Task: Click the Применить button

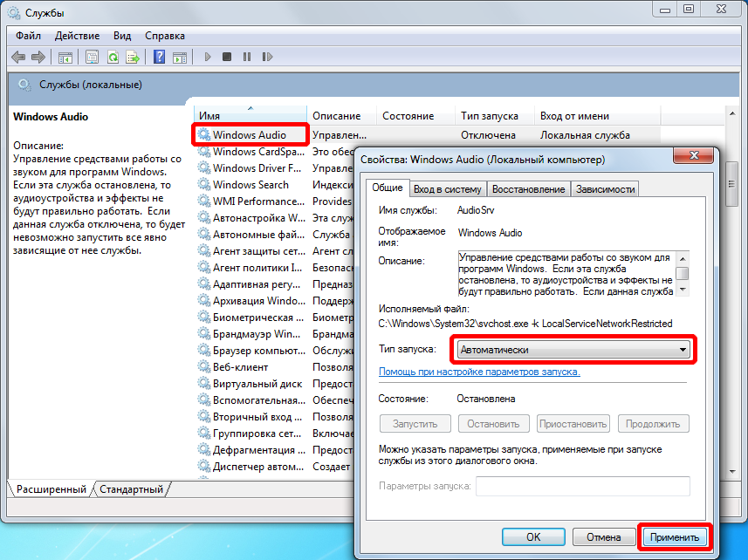Action: (x=675, y=537)
